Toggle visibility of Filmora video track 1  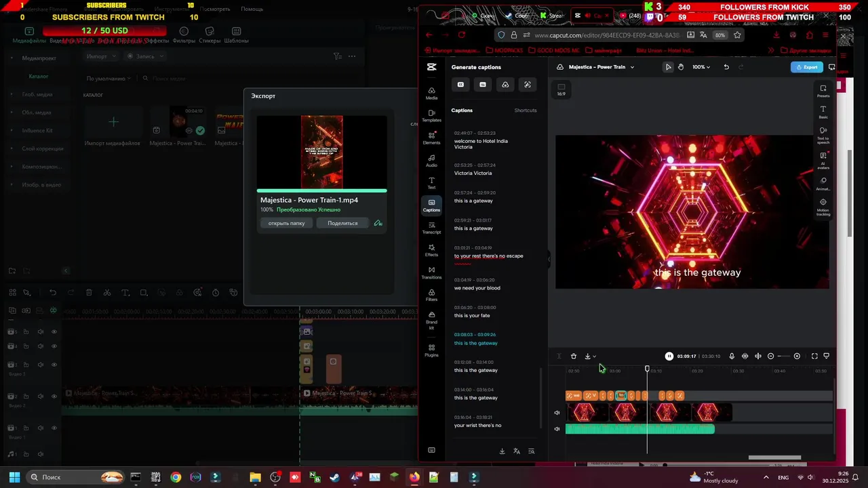(54, 428)
